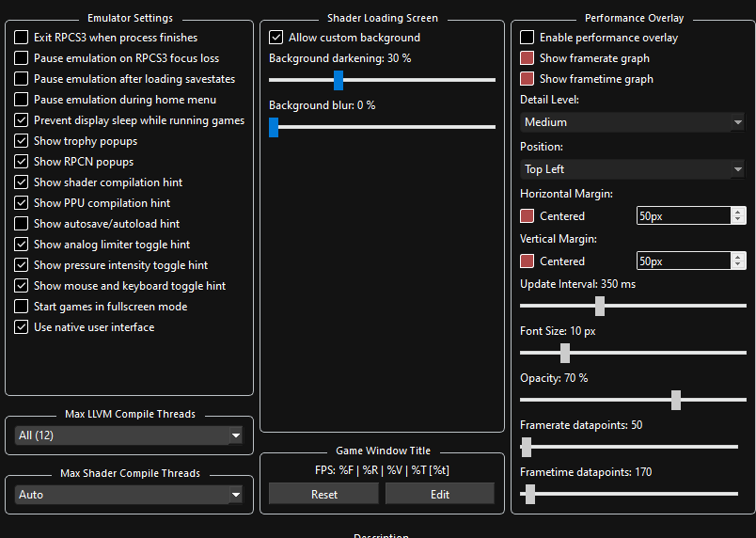Click the Framerate datapoints: 50 label
756x538 pixels.
581,426
